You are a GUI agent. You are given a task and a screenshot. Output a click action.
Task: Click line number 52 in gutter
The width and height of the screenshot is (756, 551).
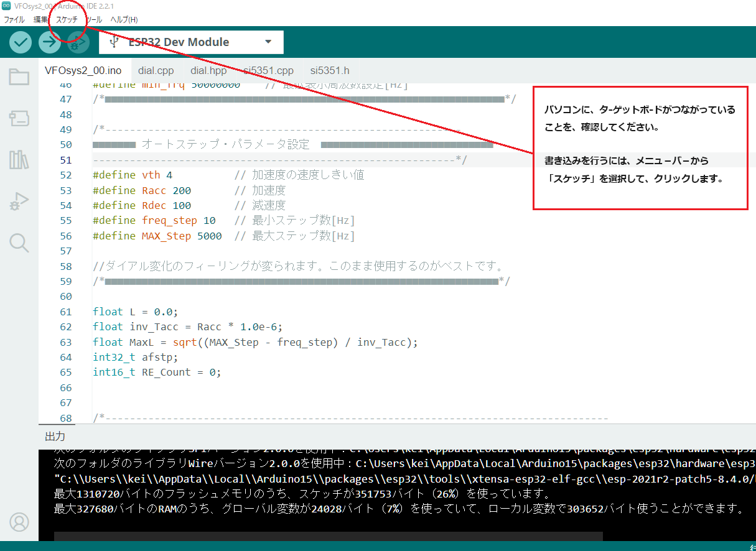[x=65, y=175]
